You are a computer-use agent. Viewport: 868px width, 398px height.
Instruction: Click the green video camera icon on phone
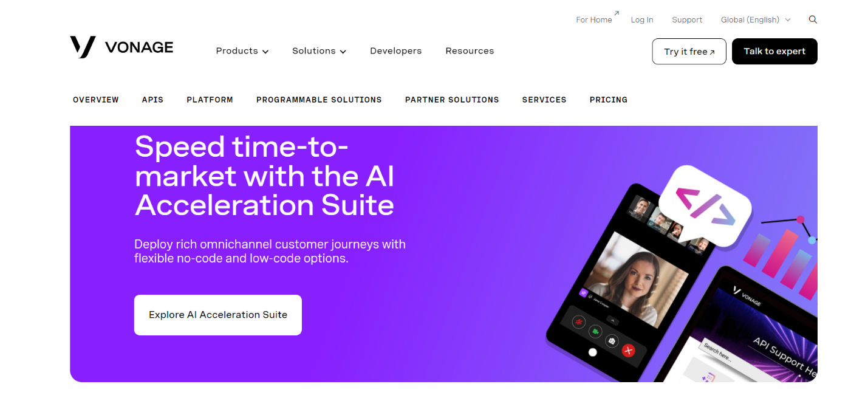596,332
